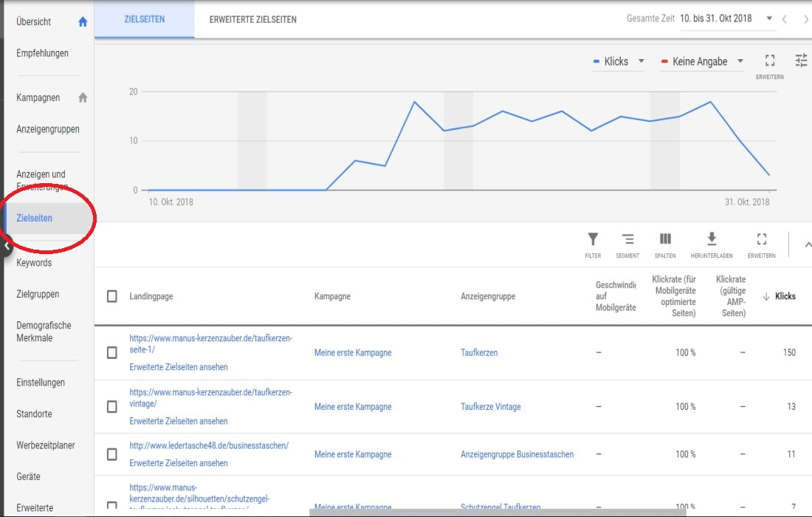Open Standorte in the sidebar

click(x=34, y=414)
